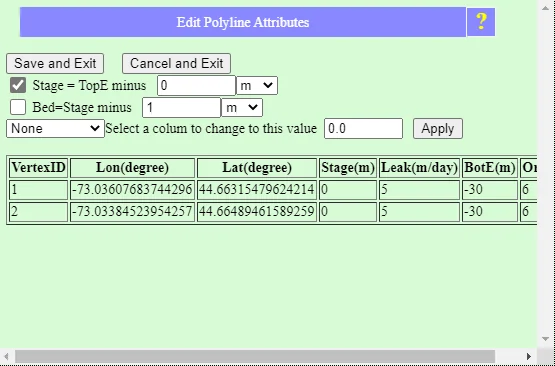
Task: Click the Apply button
Action: 438,128
